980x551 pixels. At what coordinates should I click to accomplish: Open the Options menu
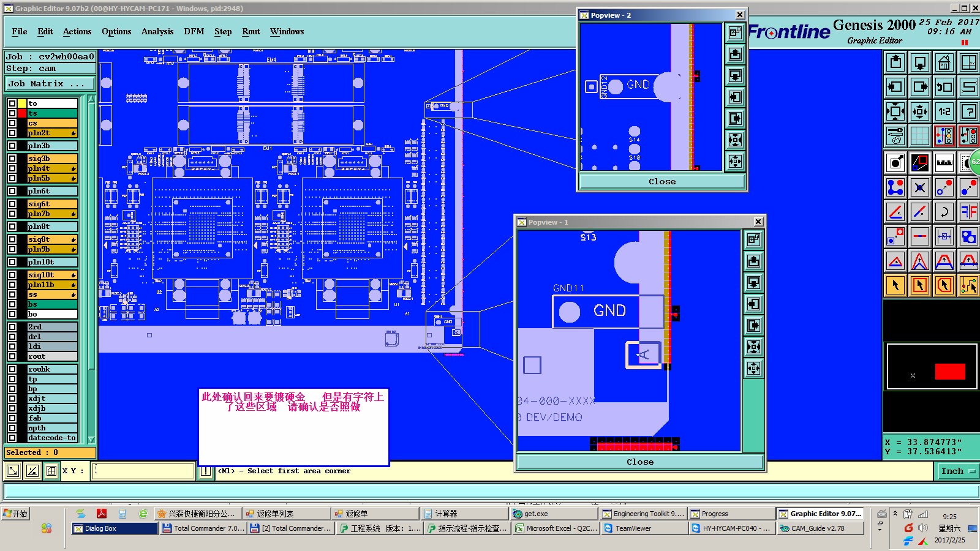pyautogui.click(x=116, y=31)
